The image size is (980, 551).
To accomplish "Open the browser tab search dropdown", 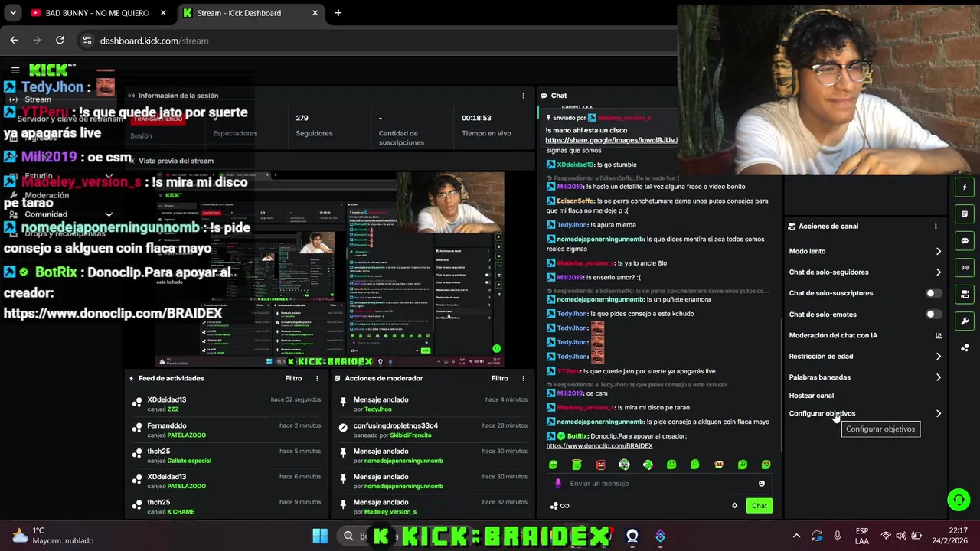I will pyautogui.click(x=13, y=13).
